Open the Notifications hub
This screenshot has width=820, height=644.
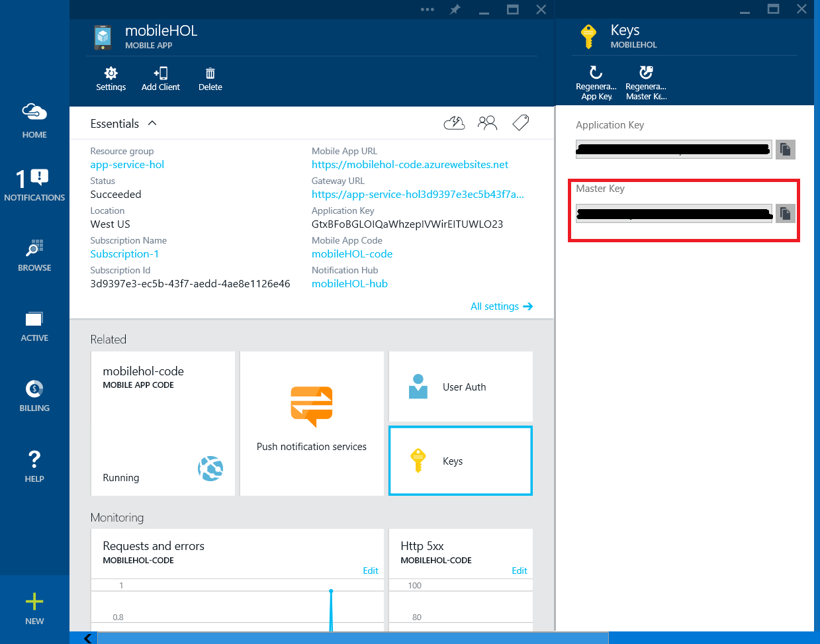tap(34, 185)
